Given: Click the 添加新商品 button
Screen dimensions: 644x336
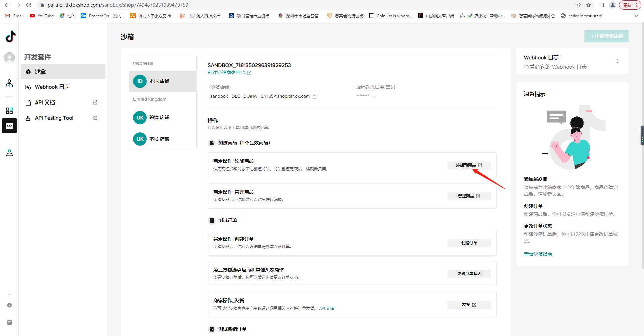Looking at the screenshot, I should click(x=469, y=165).
